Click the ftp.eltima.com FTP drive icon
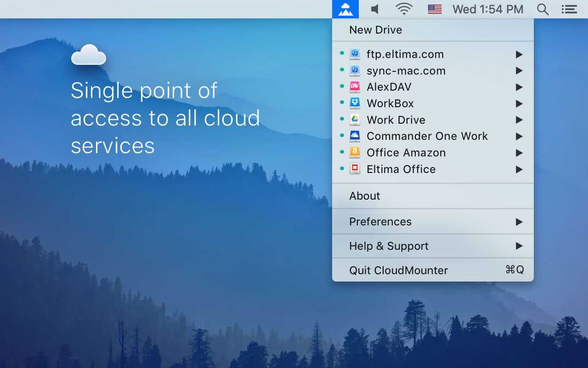588x368 pixels. coord(355,54)
